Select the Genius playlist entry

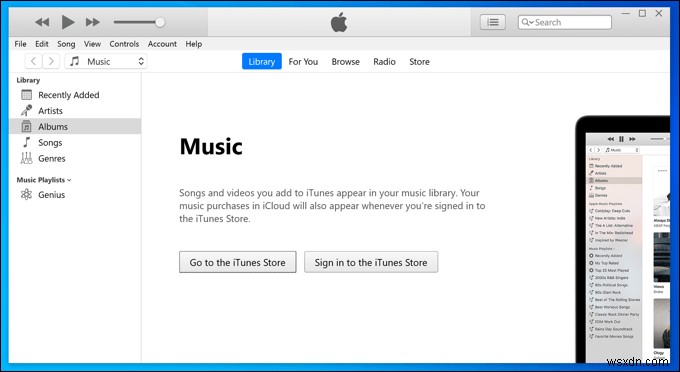click(75, 194)
